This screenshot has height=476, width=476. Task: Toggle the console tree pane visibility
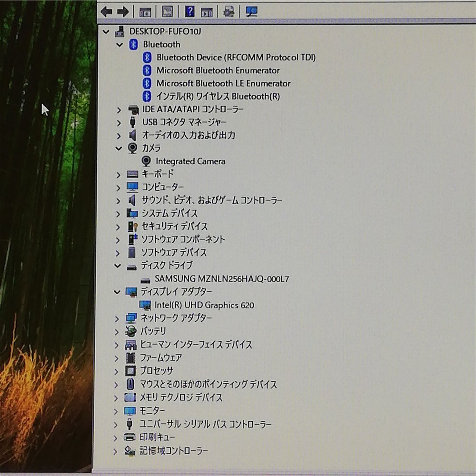pyautogui.click(x=145, y=11)
